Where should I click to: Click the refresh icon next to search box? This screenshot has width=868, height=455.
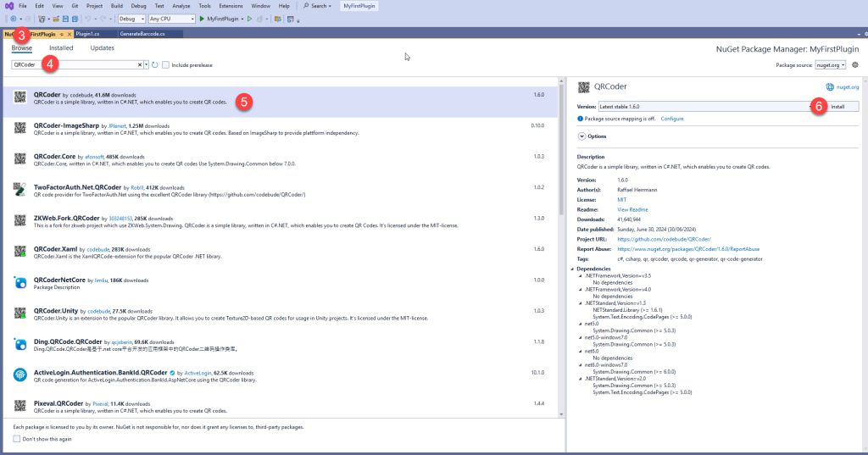tap(155, 64)
